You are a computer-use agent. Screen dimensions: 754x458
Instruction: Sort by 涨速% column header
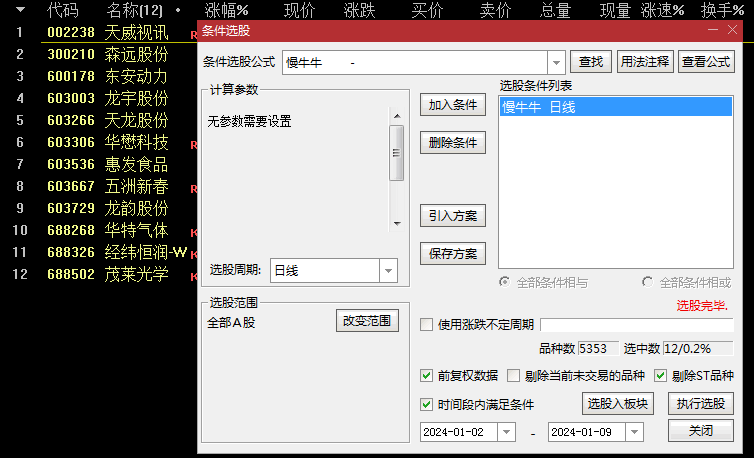pos(663,10)
